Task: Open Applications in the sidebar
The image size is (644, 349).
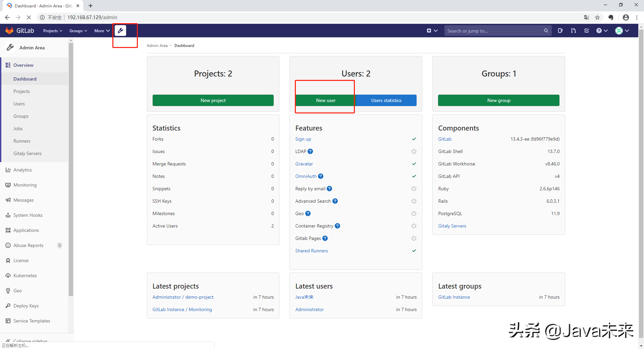Action: [x=34, y=230]
